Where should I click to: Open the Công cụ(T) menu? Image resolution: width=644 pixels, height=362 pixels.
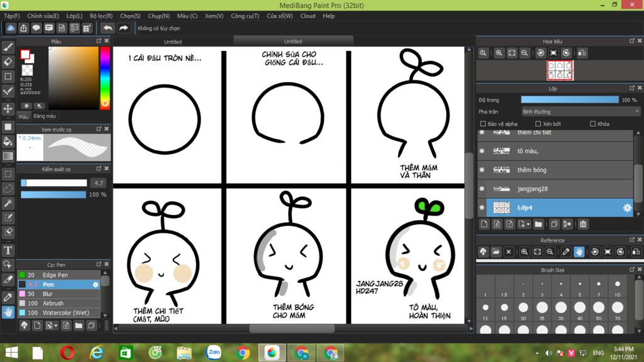point(245,16)
